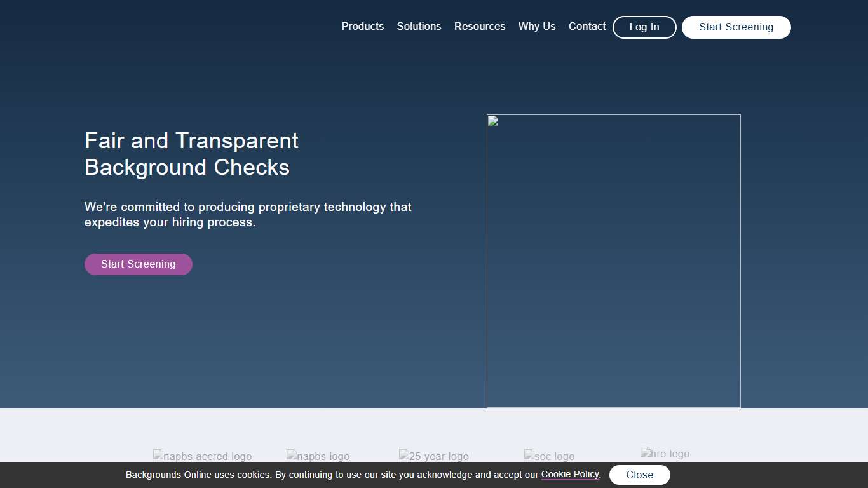Click the hero image placeholder frame
Image resolution: width=868 pixels, height=488 pixels.
coord(613,261)
